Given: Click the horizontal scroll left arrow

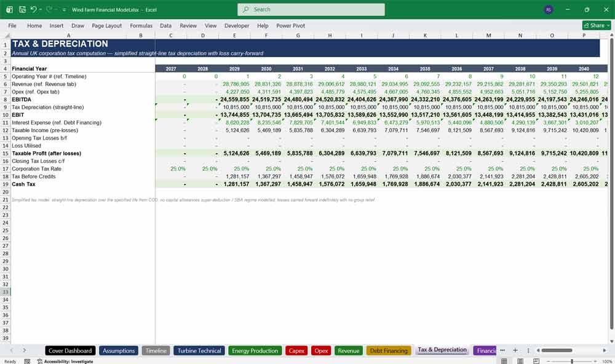Looking at the screenshot, I should [x=538, y=350].
